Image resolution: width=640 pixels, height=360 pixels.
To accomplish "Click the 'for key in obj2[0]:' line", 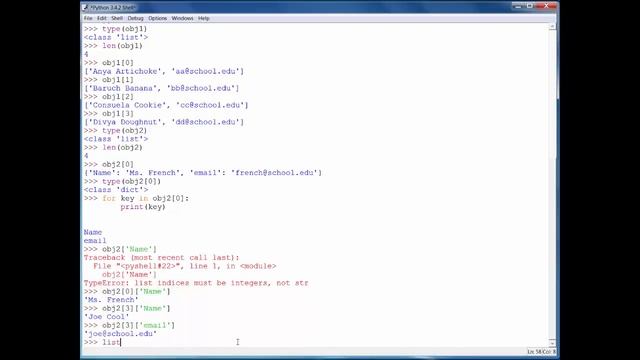I will tap(136, 198).
